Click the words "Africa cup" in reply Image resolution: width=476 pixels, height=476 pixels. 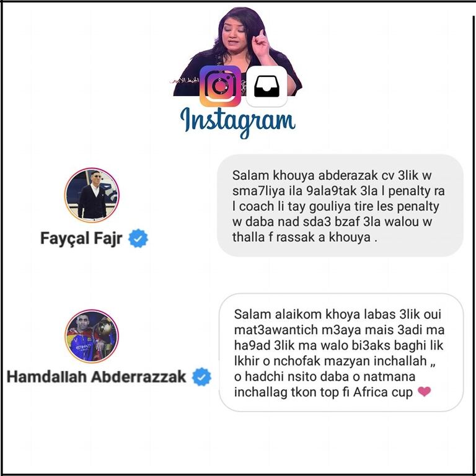click(x=383, y=392)
